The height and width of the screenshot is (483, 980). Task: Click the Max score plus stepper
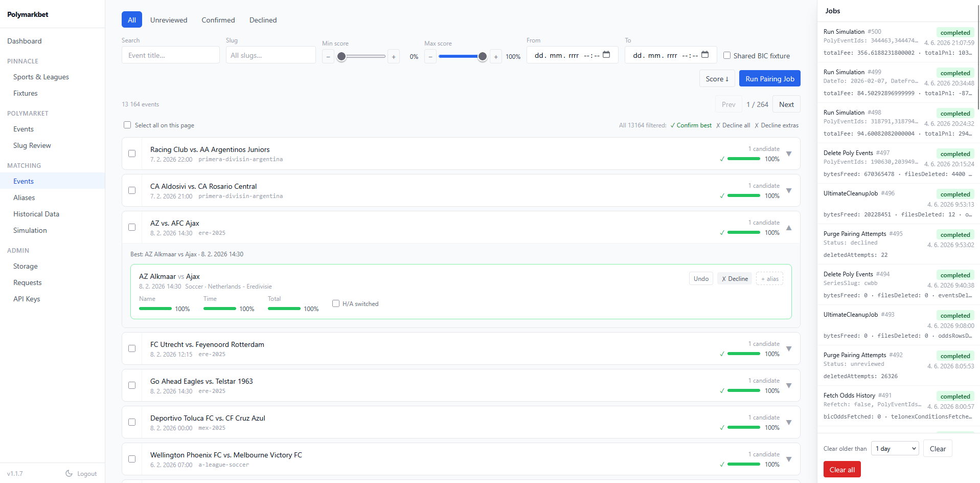pos(496,56)
